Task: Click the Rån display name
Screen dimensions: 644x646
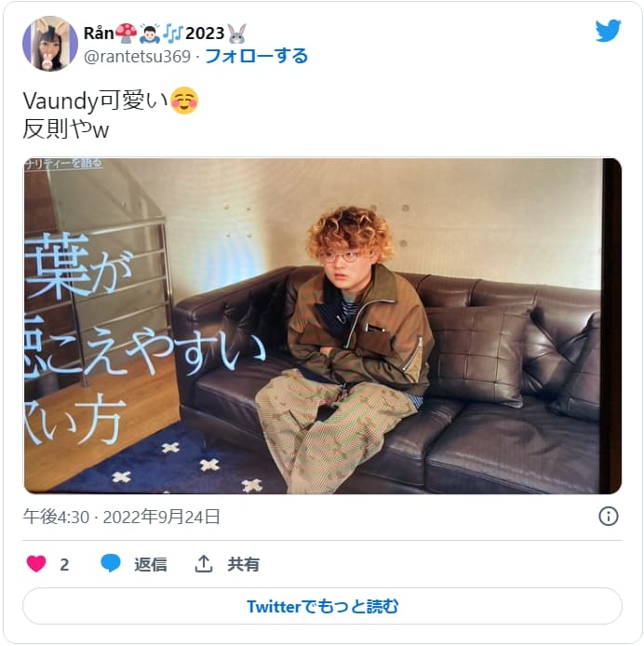Action: click(x=99, y=34)
